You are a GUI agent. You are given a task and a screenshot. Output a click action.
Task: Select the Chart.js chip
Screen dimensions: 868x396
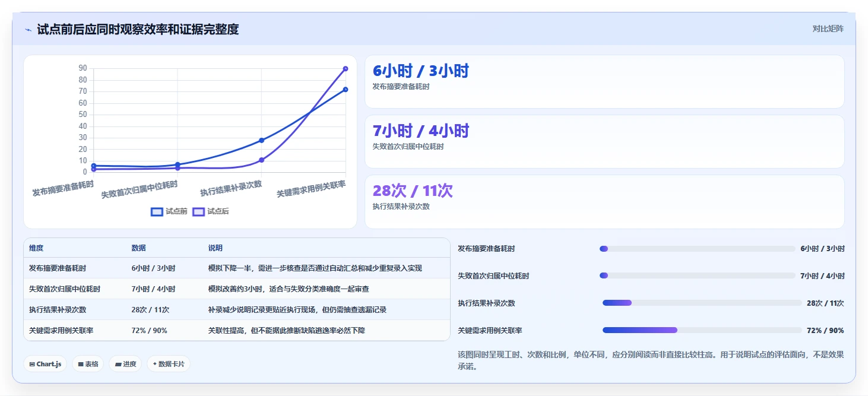(45, 364)
